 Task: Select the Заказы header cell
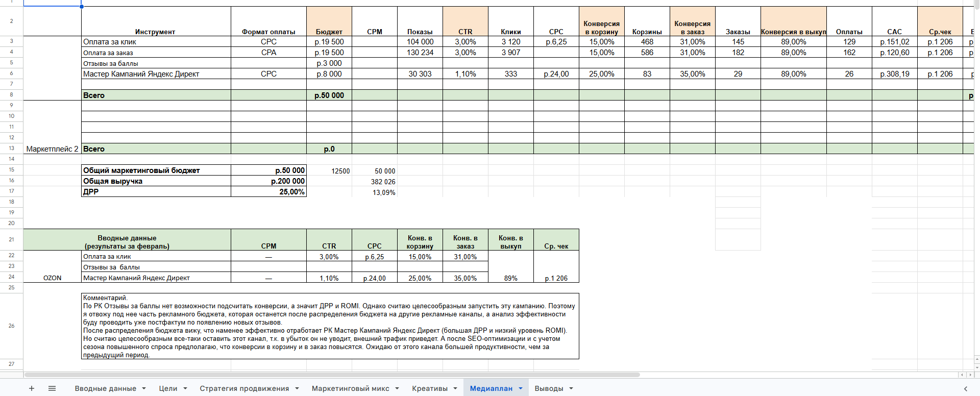pyautogui.click(x=738, y=21)
